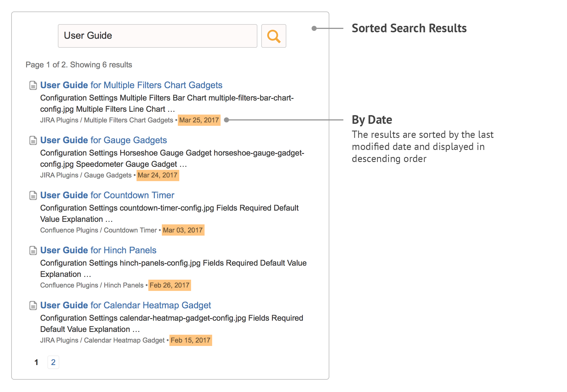Viewport: 567px width, 392px height.
Task: Click the Feb 26, 2017 highlighted date
Action: [169, 285]
